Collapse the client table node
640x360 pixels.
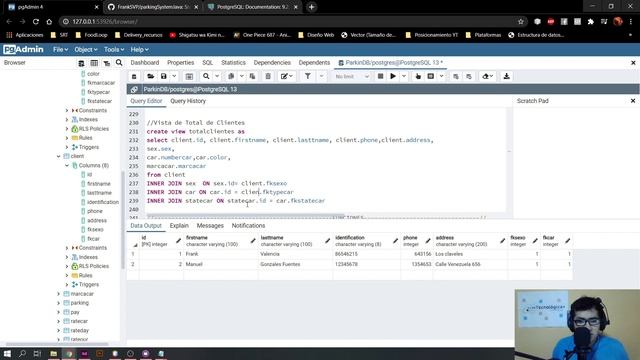click(x=58, y=156)
